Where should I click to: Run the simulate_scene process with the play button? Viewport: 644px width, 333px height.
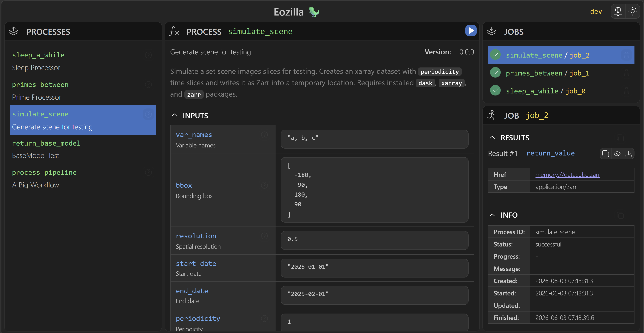coord(471,31)
